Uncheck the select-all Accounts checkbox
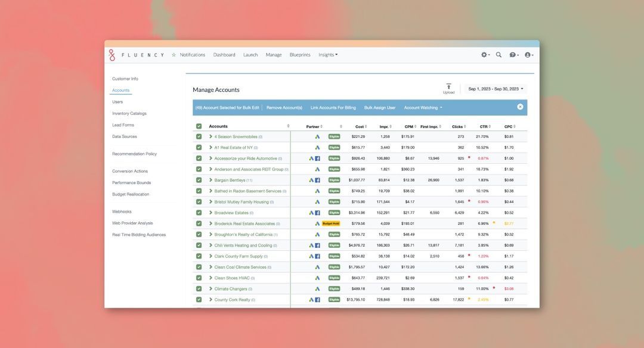This screenshot has width=644, height=348. click(x=199, y=125)
